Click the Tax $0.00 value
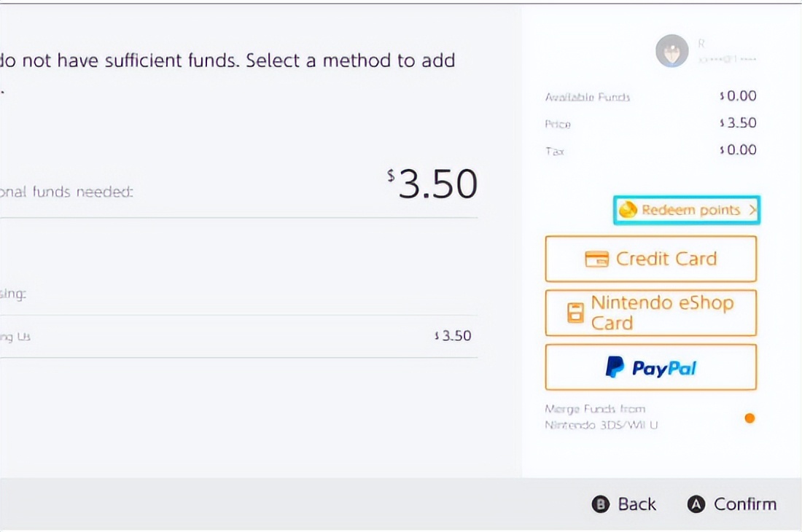The height and width of the screenshot is (532, 802). click(x=738, y=150)
